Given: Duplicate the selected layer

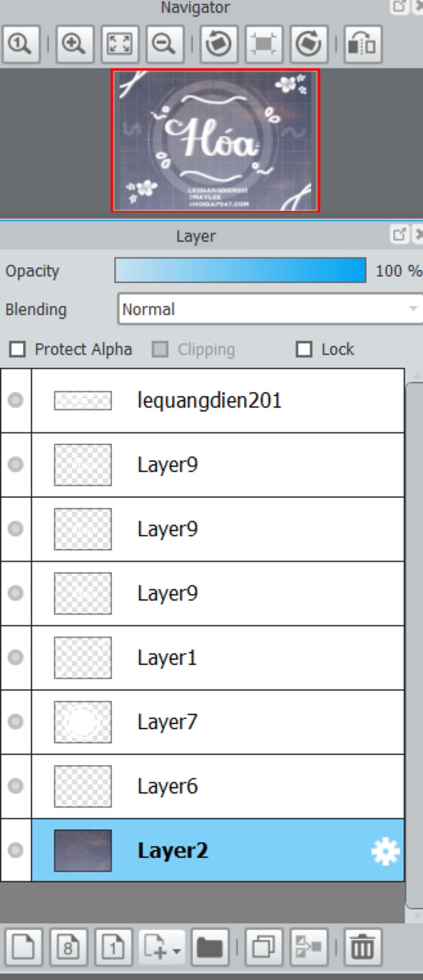Looking at the screenshot, I should coord(264,947).
